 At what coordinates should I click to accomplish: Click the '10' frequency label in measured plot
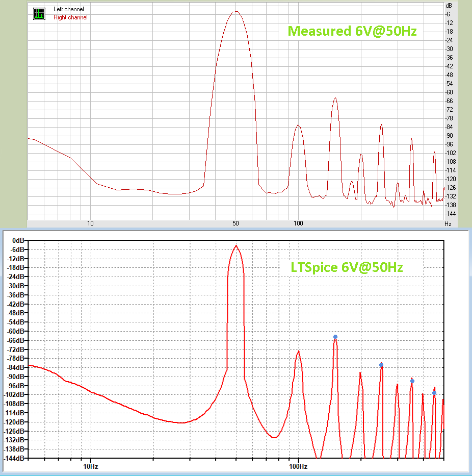pos(90,223)
